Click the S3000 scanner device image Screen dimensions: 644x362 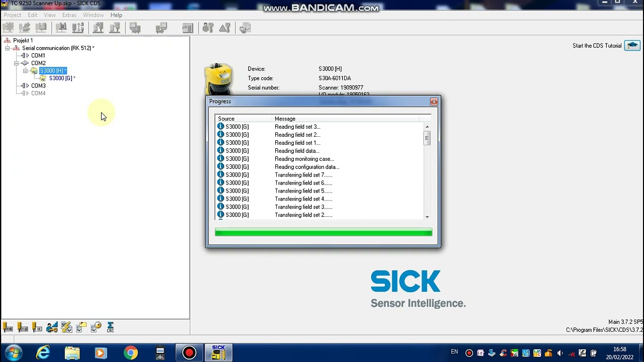coord(219,78)
